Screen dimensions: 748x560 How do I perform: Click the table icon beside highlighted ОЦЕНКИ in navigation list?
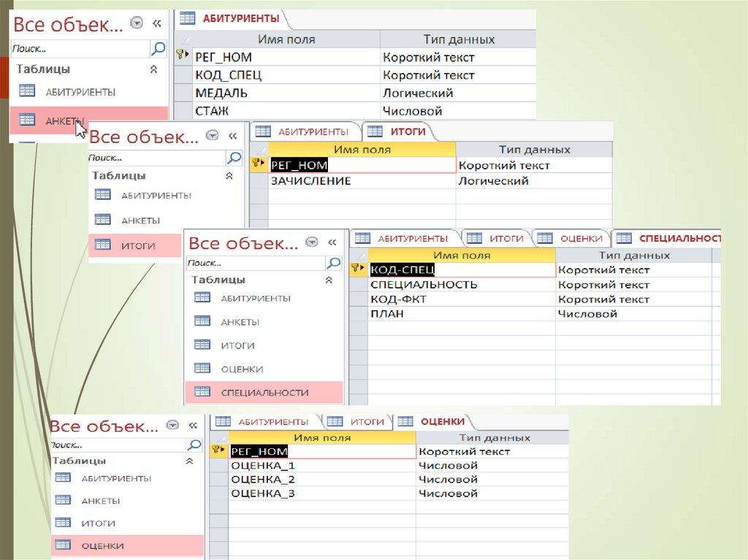tap(63, 545)
